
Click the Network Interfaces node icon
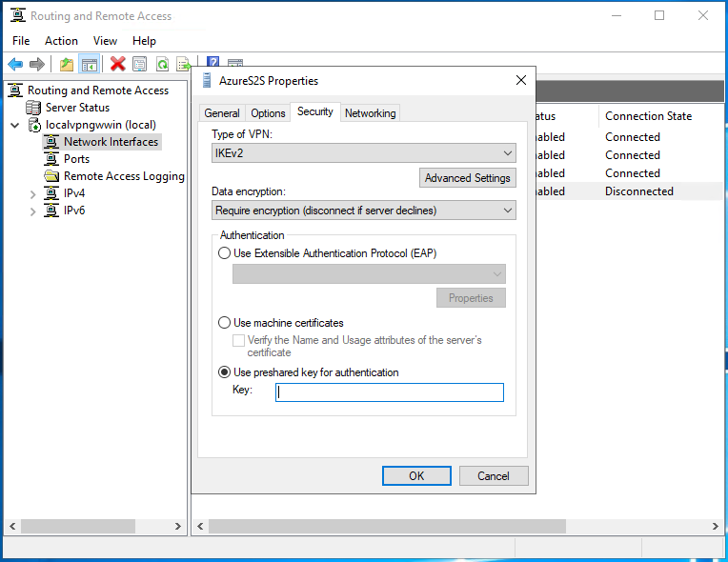[51, 142]
